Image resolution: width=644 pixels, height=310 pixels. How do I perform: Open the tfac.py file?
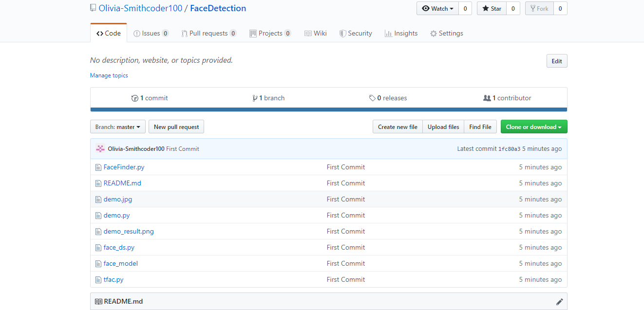tap(114, 279)
